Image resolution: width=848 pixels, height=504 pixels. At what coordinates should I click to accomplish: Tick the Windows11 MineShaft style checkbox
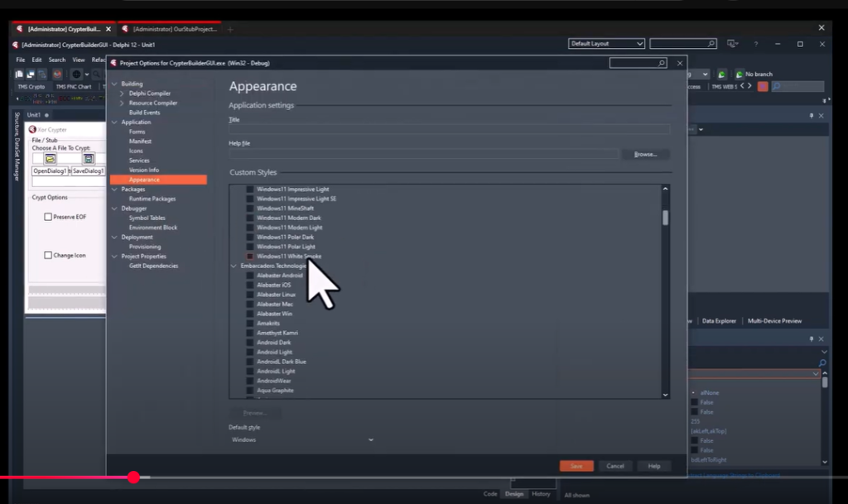(250, 209)
